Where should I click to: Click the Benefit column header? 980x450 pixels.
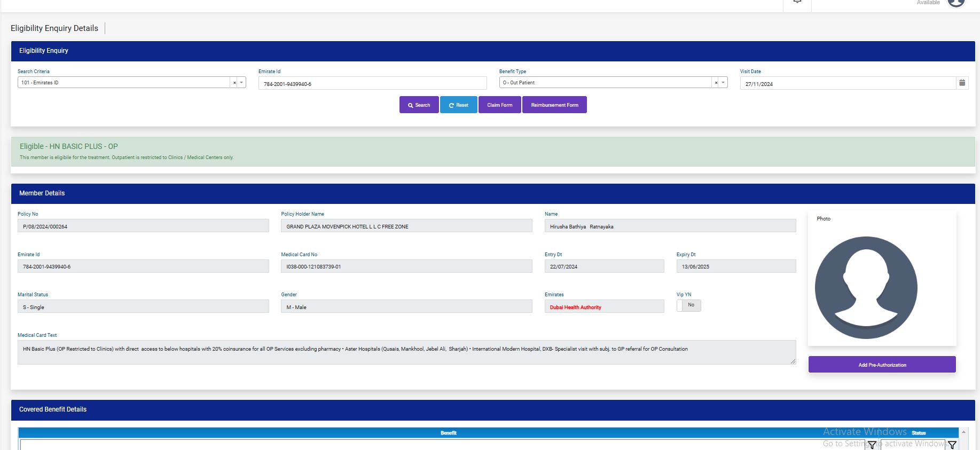[448, 433]
